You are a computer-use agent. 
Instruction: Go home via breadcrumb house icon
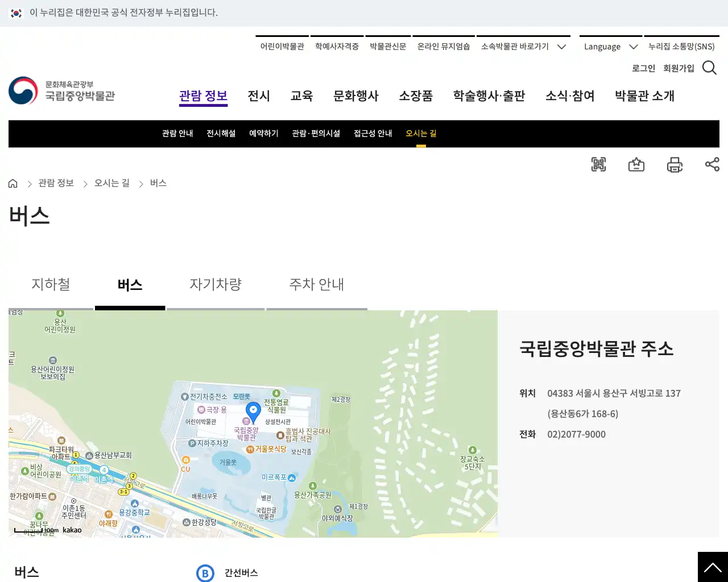[13, 183]
